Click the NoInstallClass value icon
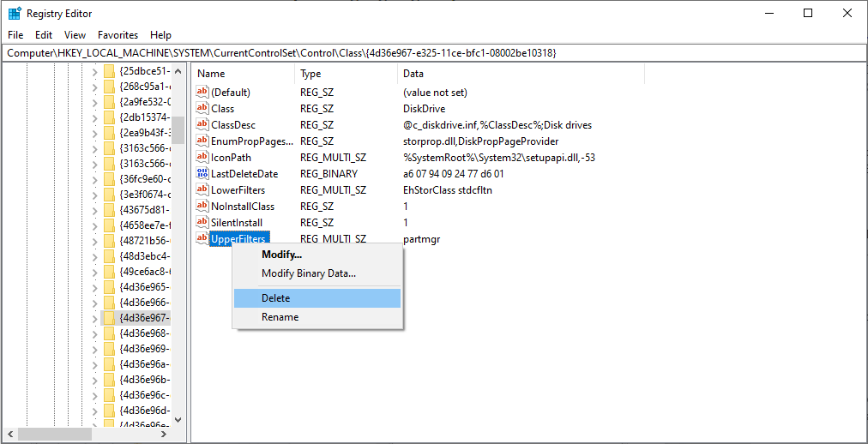 coord(202,207)
